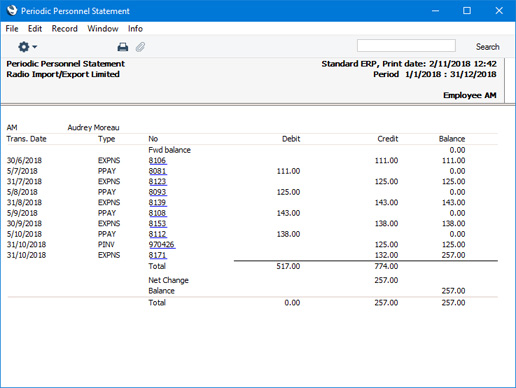Click the Type column header
This screenshot has width=516, height=388.
[x=107, y=139]
